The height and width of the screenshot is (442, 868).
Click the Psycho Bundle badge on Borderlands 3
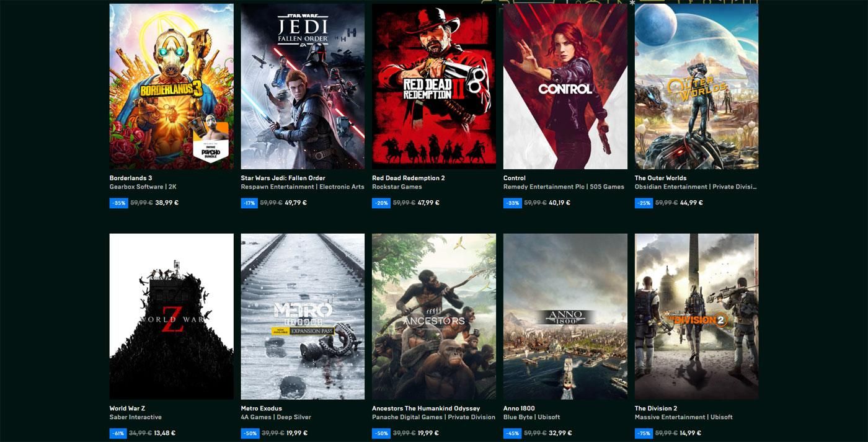click(211, 141)
